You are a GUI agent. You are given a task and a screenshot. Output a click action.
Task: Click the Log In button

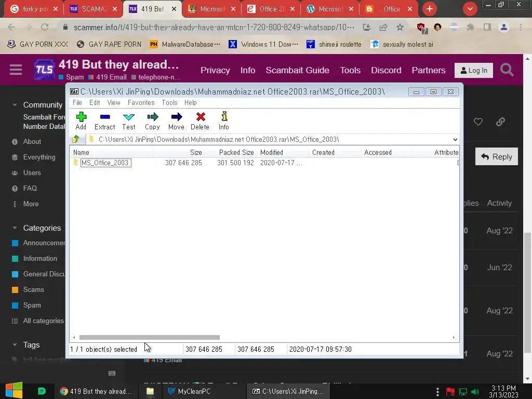coord(474,70)
